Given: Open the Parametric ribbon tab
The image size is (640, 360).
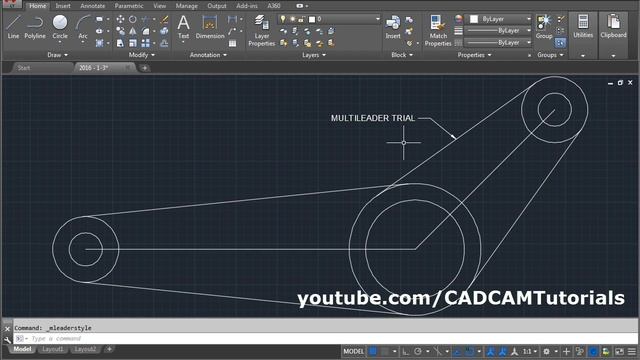Looking at the screenshot, I should click(x=129, y=6).
